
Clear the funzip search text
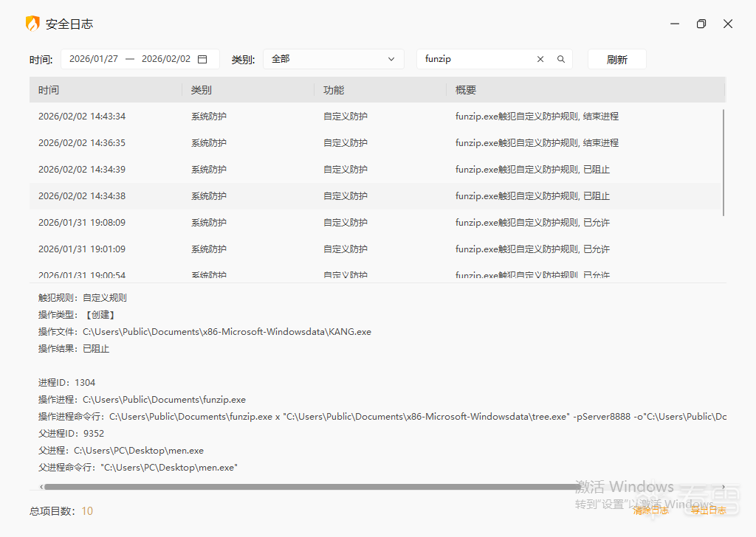click(x=540, y=59)
